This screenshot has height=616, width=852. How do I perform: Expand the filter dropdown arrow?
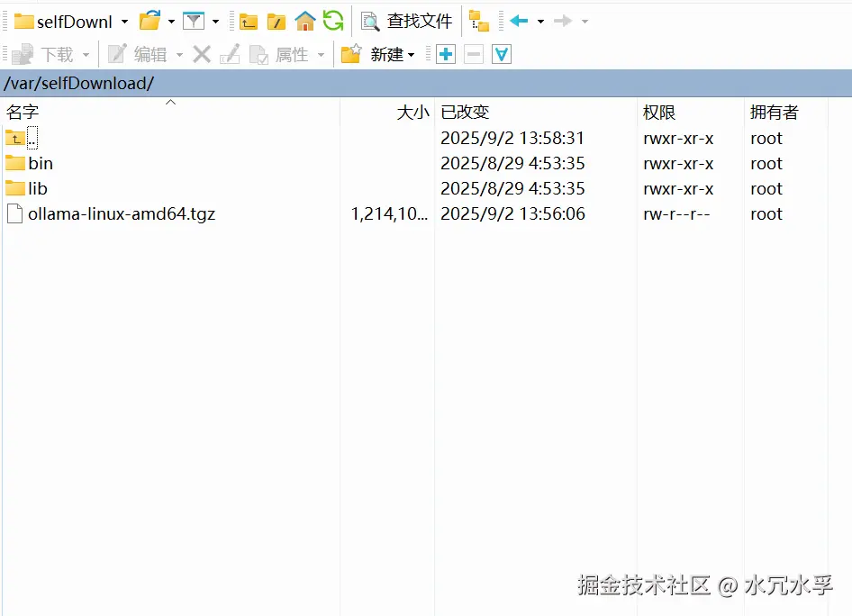(x=215, y=22)
